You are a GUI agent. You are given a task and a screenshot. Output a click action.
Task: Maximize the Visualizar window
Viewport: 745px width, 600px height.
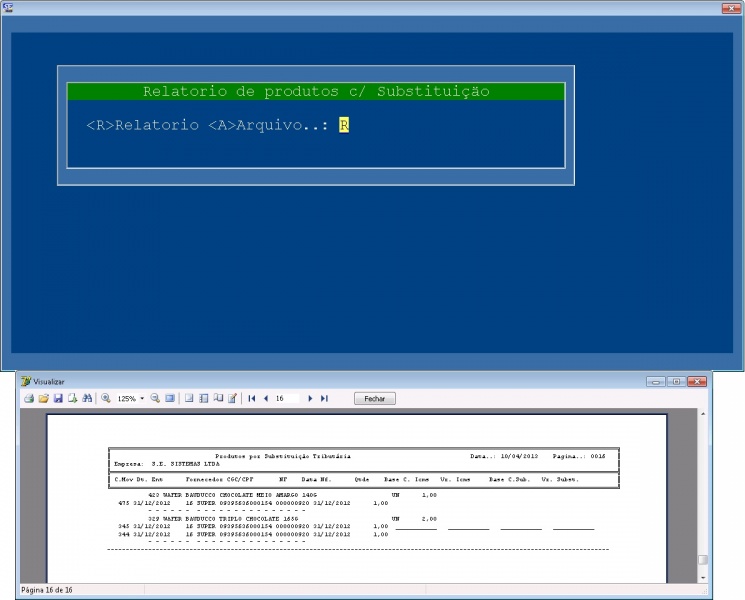tap(677, 381)
